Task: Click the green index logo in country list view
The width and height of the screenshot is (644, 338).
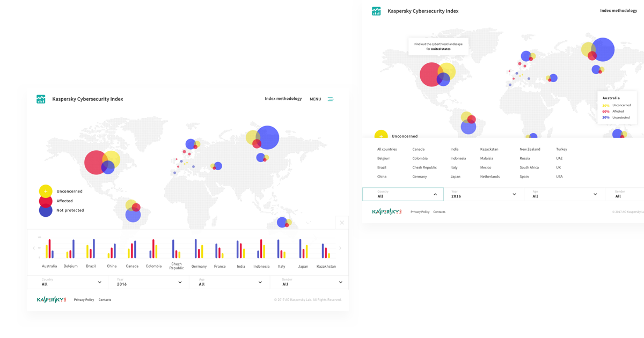Action: pos(376,11)
